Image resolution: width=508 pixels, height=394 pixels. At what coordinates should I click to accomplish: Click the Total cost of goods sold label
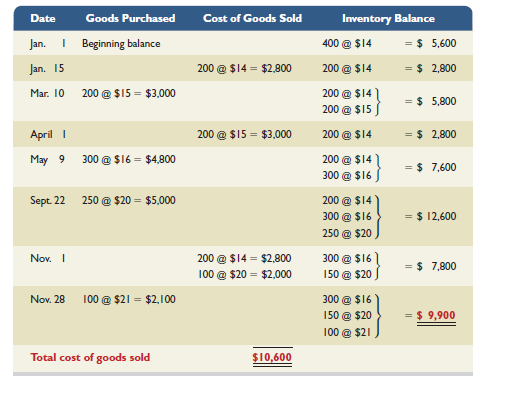point(90,358)
